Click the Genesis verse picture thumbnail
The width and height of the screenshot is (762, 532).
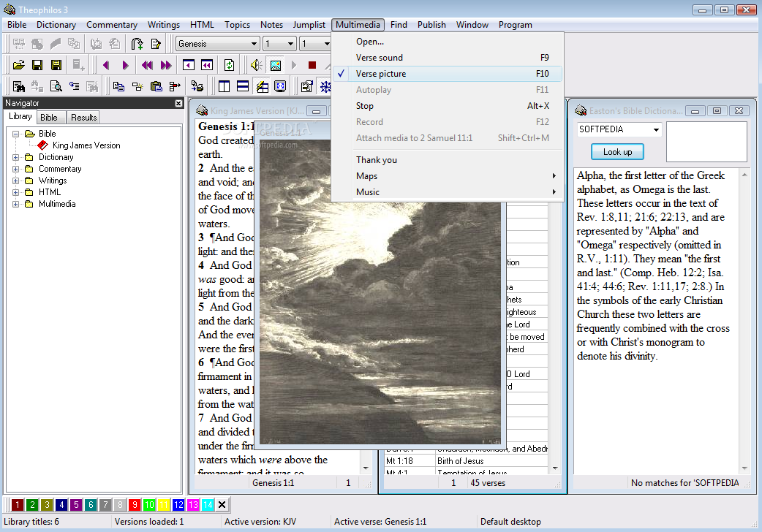coord(380,292)
